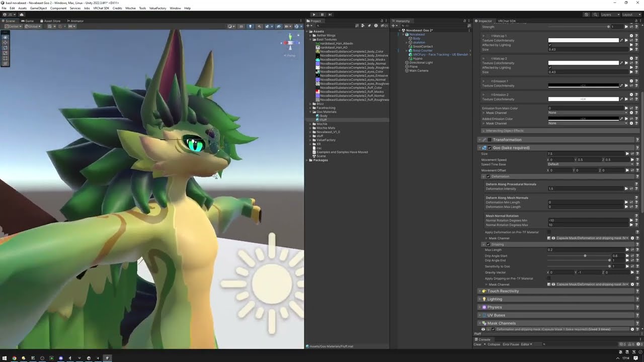Click the Step frame button

330,15
